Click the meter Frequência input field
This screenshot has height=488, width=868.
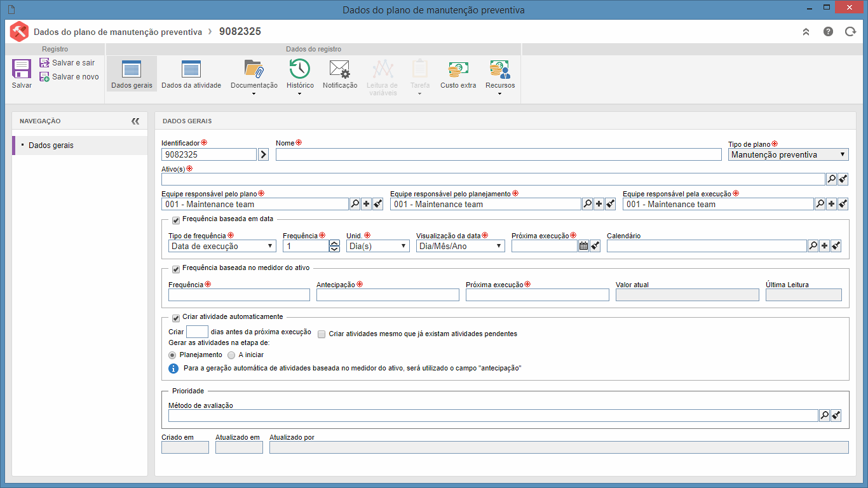239,295
